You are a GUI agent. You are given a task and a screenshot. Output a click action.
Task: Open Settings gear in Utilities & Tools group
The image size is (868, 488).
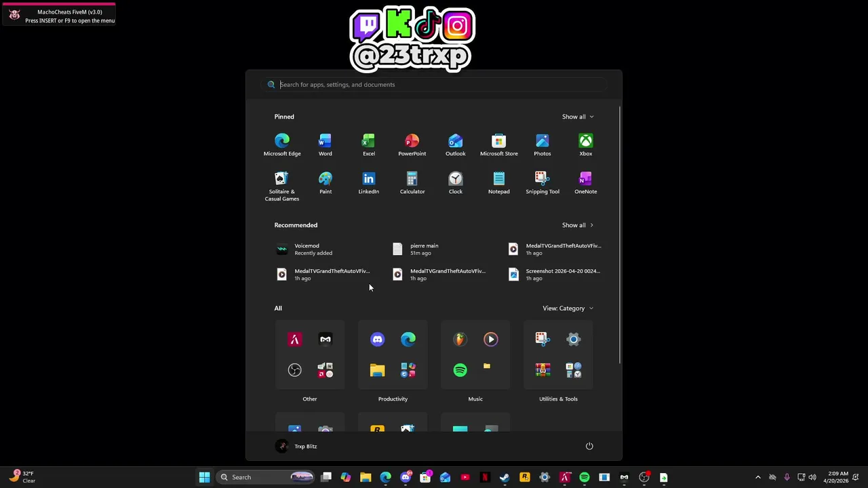click(x=574, y=340)
